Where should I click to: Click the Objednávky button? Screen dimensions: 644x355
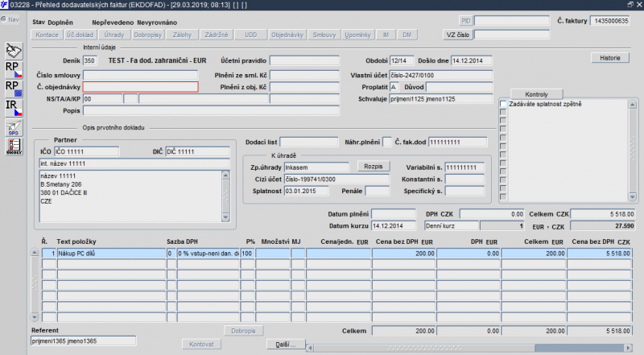point(287,35)
